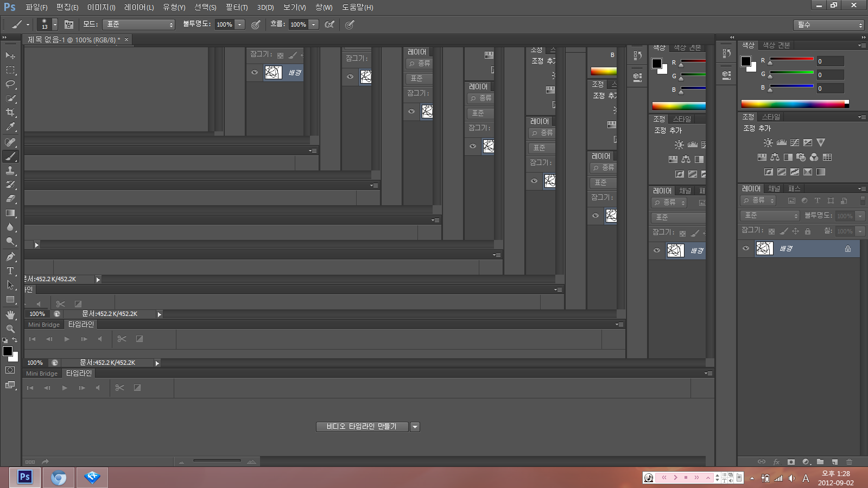Open the 모드 blending mode dropdown

[x=138, y=24]
